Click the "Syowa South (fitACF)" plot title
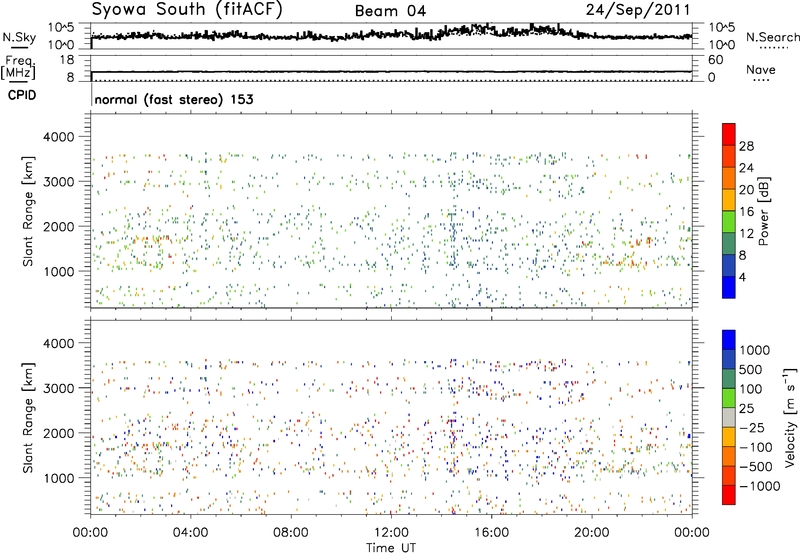800x554 pixels. point(187,9)
